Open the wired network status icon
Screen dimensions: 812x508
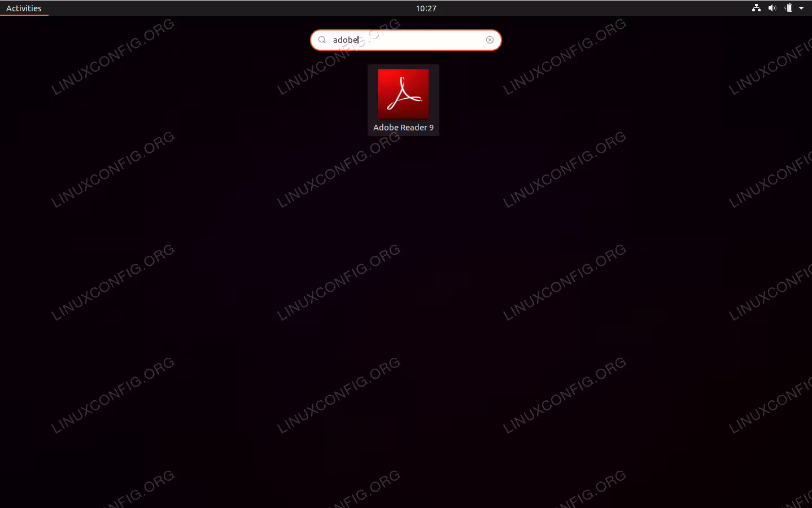pos(756,8)
